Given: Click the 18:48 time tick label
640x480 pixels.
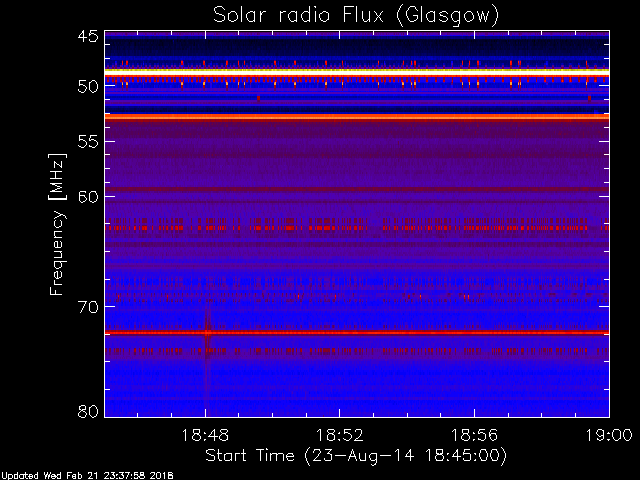Looking at the screenshot, I should click(205, 436).
